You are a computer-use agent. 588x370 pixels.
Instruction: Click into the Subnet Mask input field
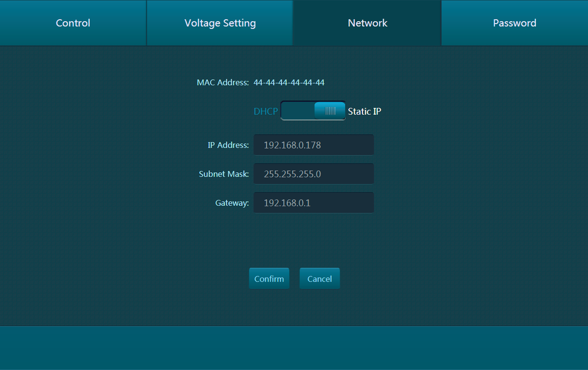tap(313, 174)
